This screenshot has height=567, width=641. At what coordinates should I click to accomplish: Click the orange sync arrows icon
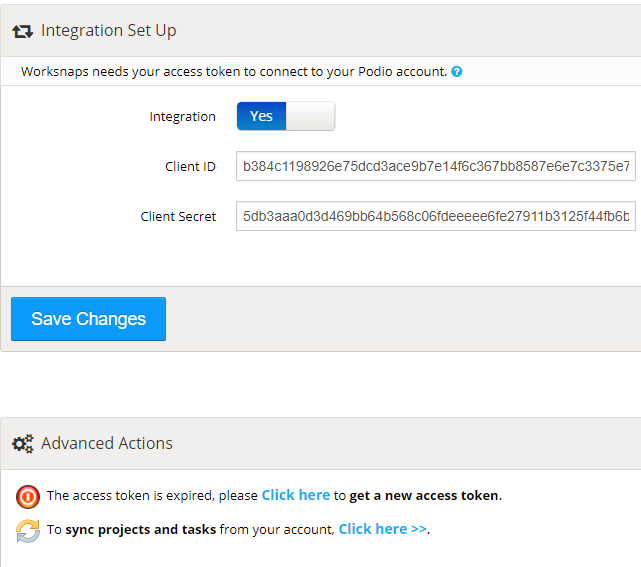point(28,531)
